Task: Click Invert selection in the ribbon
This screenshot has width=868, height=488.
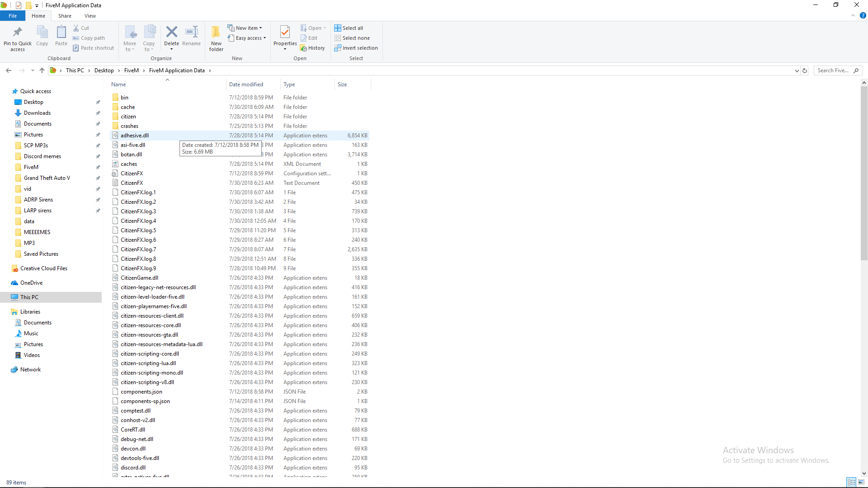Action: pyautogui.click(x=356, y=48)
